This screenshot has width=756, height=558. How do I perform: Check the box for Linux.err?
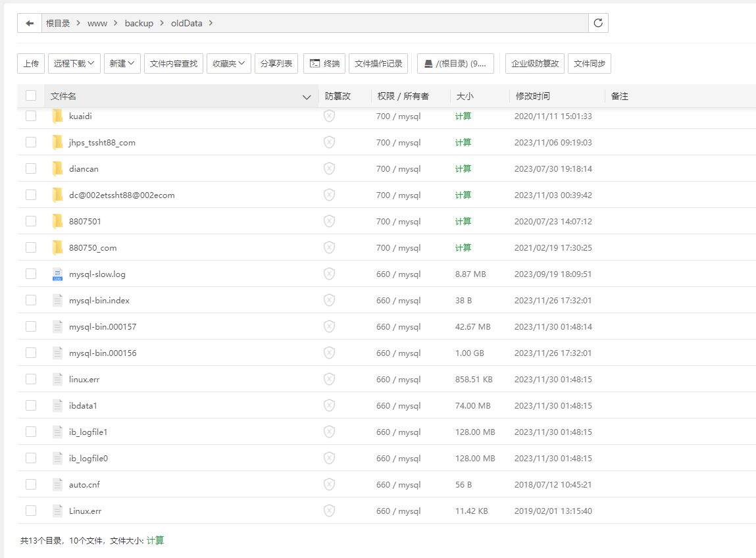click(x=31, y=511)
